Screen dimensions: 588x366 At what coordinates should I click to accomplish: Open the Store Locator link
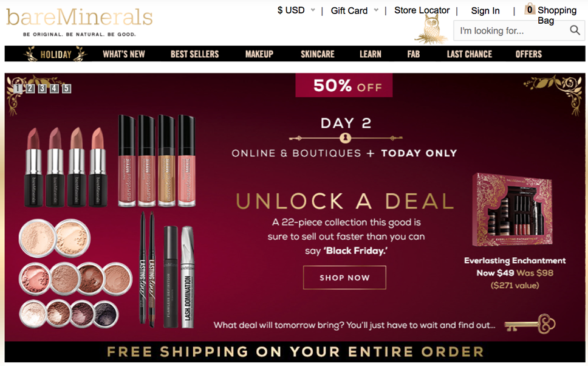(422, 10)
